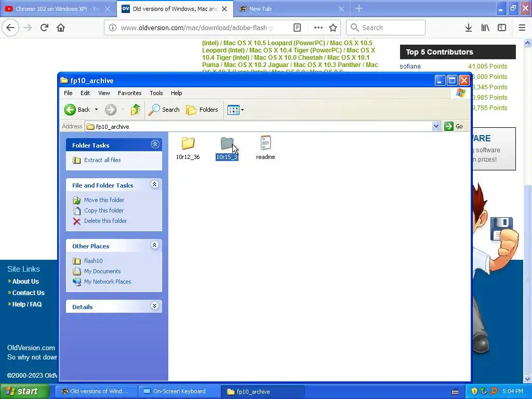Expand the Details panel
The width and height of the screenshot is (532, 399).
point(155,306)
